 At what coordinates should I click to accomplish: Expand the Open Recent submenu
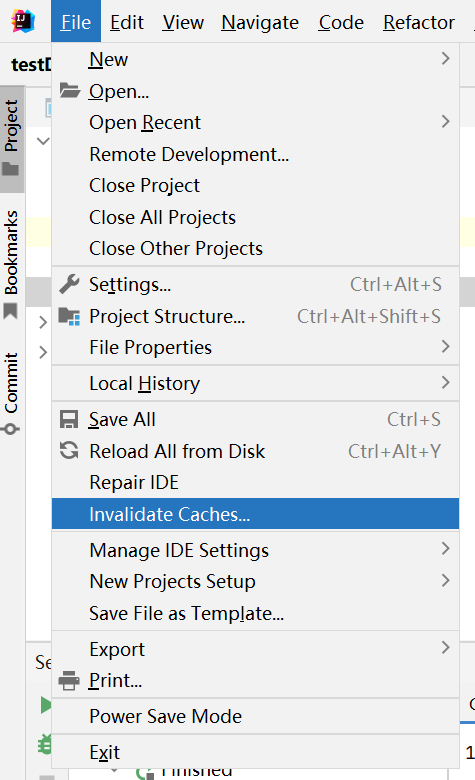click(255, 122)
